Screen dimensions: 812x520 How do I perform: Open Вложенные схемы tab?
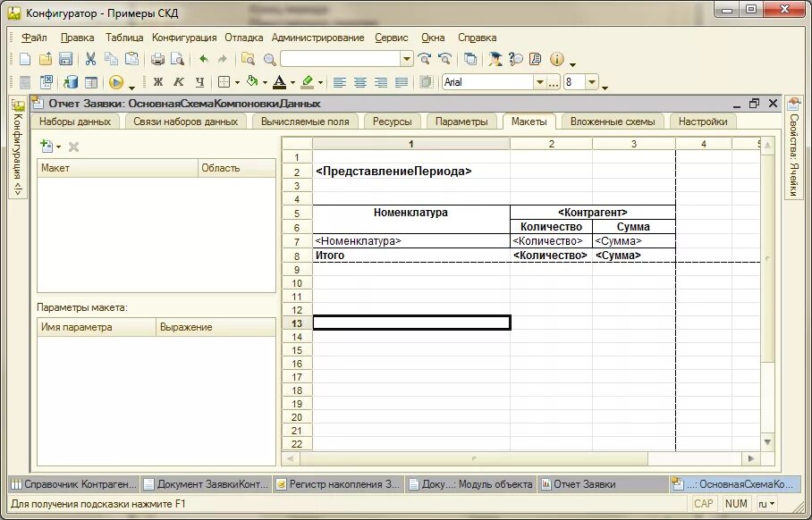613,122
